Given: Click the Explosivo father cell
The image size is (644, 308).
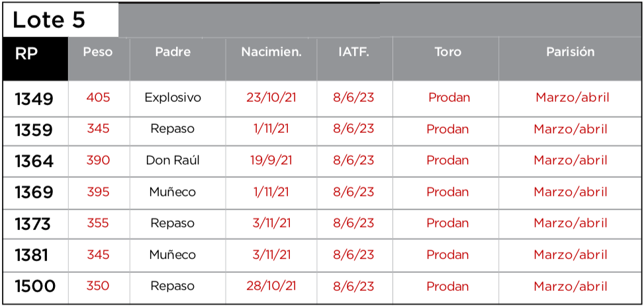Looking at the screenshot, I should pyautogui.click(x=173, y=98).
